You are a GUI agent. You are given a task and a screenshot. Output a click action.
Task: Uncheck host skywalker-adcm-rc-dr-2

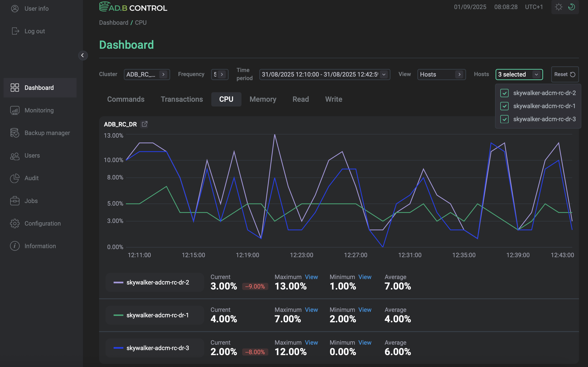pyautogui.click(x=504, y=93)
